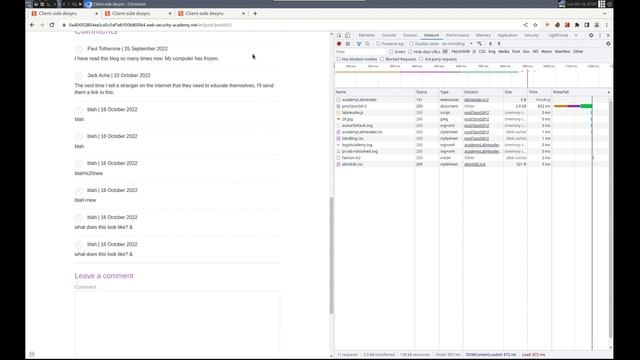Check the 3rd-party requests option
Viewport: 640px width, 360px height.
421,59
